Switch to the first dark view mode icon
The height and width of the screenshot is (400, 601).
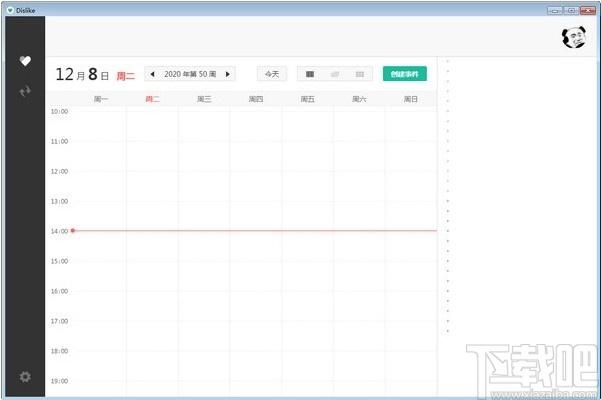click(310, 74)
